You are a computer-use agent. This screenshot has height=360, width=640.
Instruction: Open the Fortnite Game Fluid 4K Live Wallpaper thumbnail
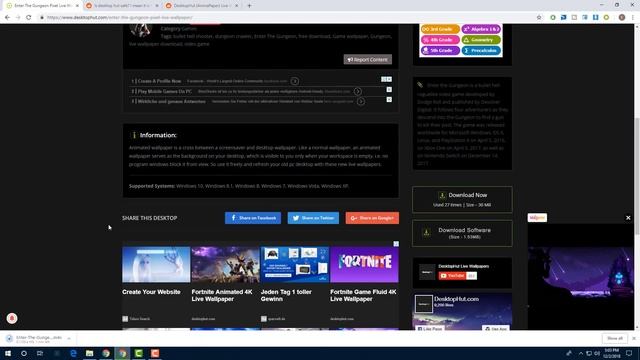[364, 264]
